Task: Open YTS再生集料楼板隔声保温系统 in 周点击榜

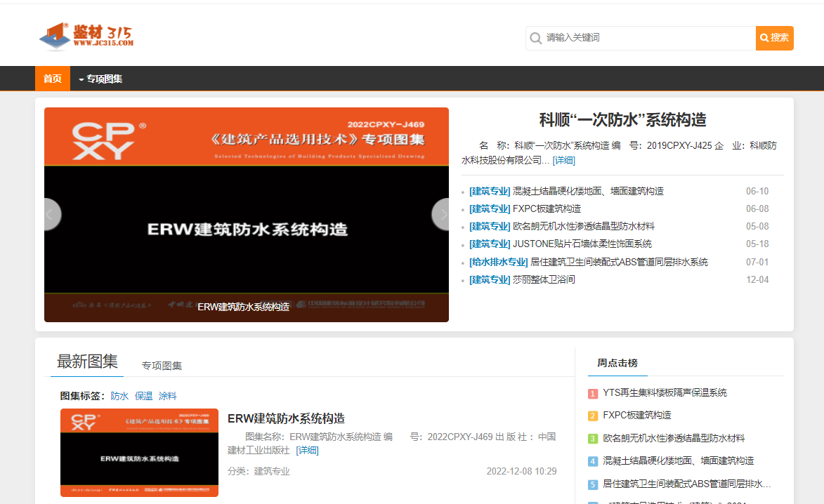Action: (x=665, y=392)
